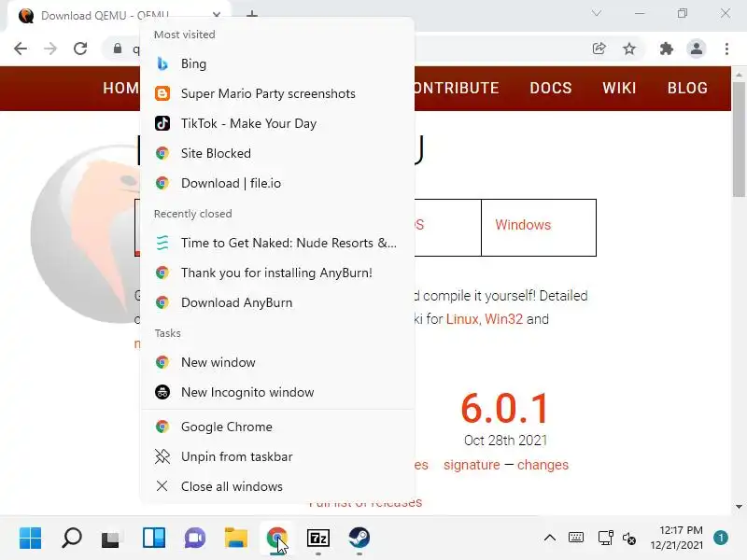
Task: Go back in Chrome
Action: [21, 49]
